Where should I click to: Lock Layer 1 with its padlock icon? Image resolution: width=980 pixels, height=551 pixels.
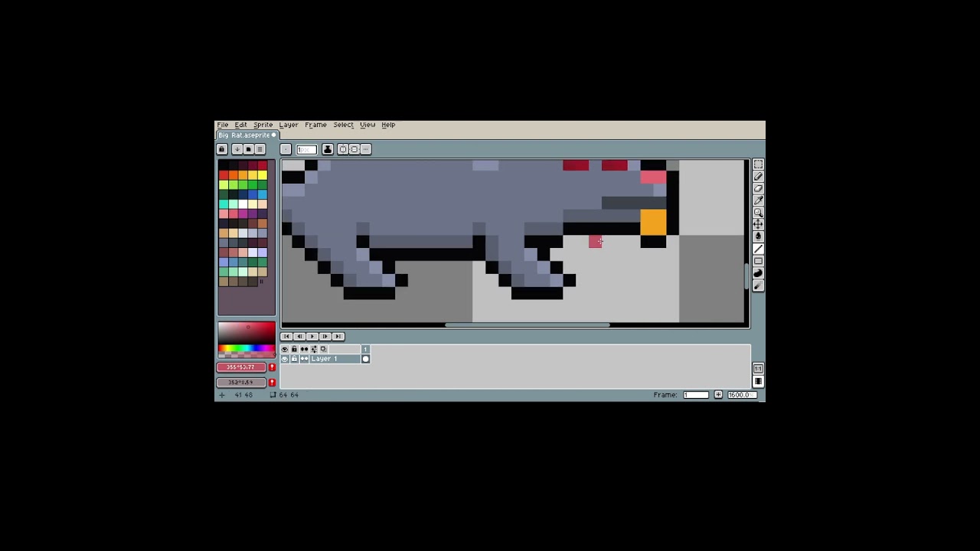click(x=294, y=359)
